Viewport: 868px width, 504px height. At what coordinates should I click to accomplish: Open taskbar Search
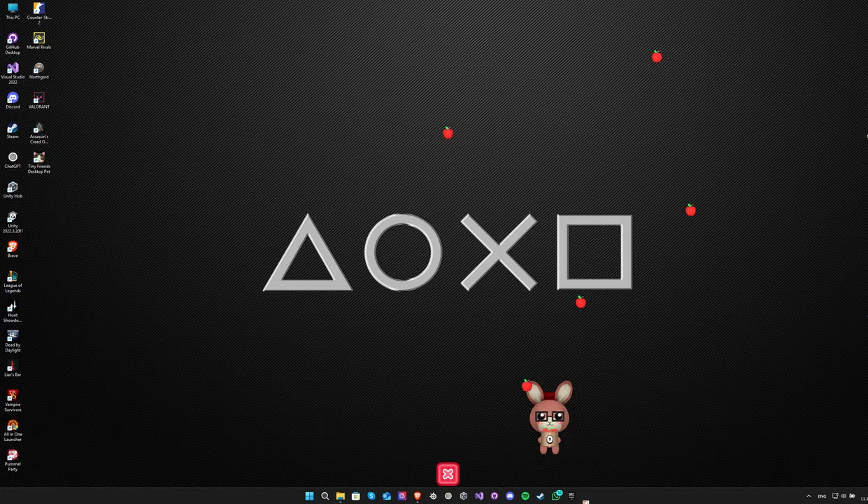[x=325, y=496]
